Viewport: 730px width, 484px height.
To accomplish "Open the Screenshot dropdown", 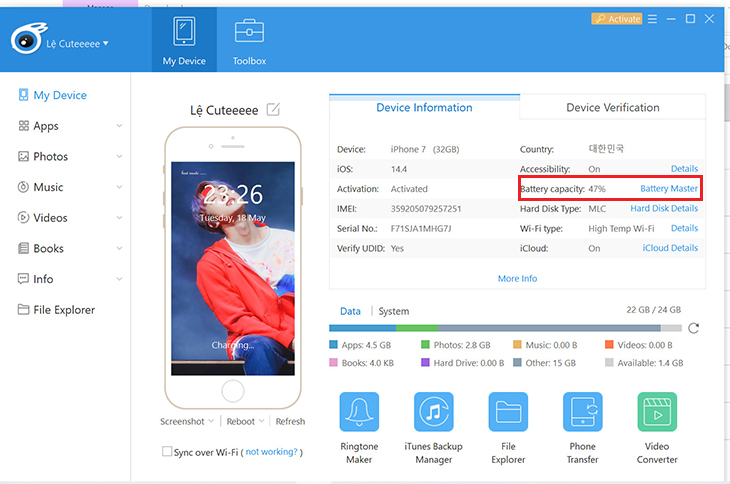I will [187, 421].
